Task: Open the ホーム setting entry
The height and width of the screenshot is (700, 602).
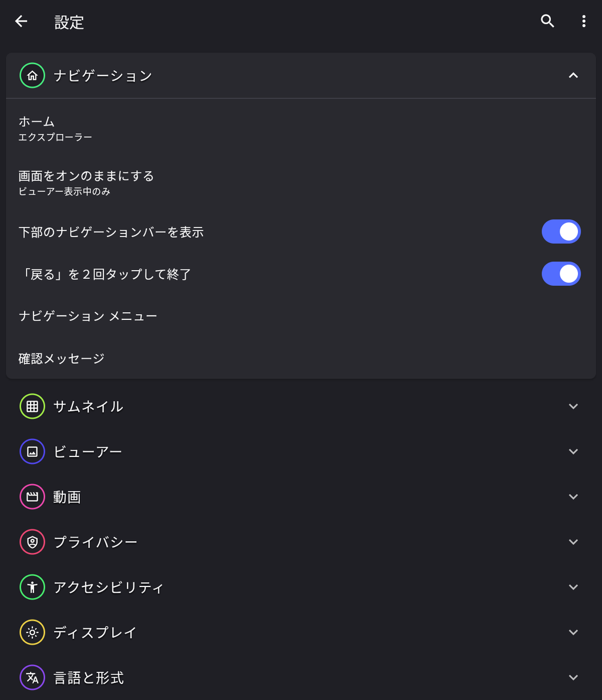Action: (x=56, y=128)
